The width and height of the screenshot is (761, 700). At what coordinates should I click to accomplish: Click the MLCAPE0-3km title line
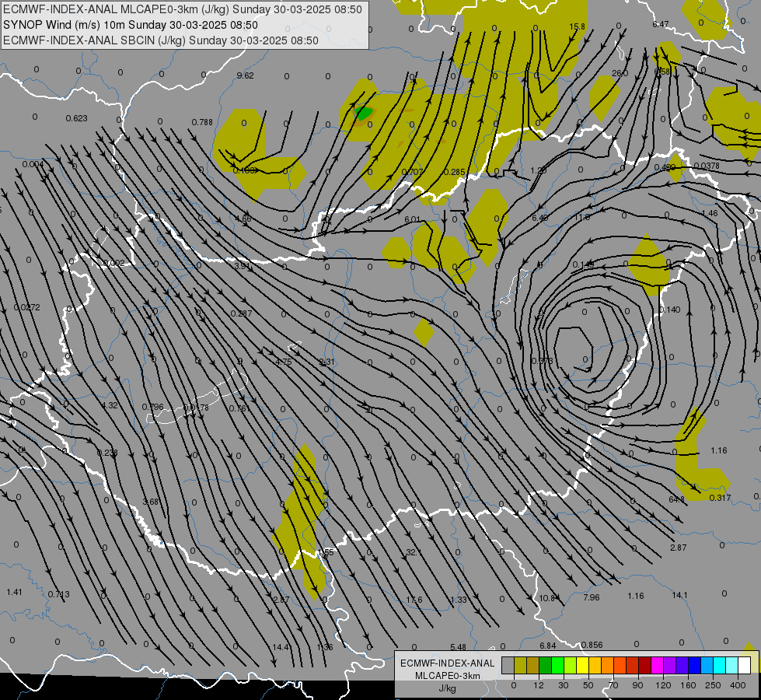pos(183,9)
